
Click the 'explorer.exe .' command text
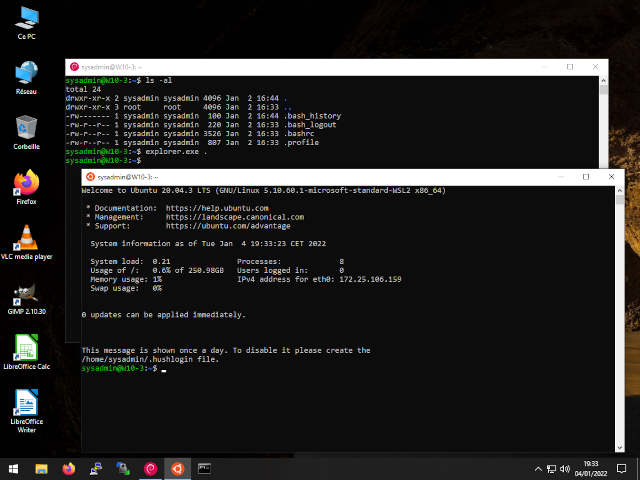click(x=176, y=151)
